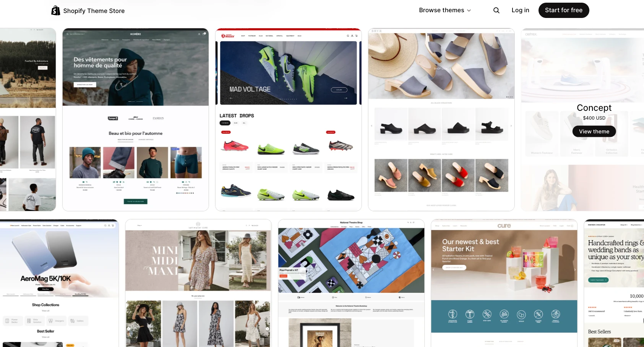Open the Log in link
This screenshot has width=644, height=347.
[520, 10]
